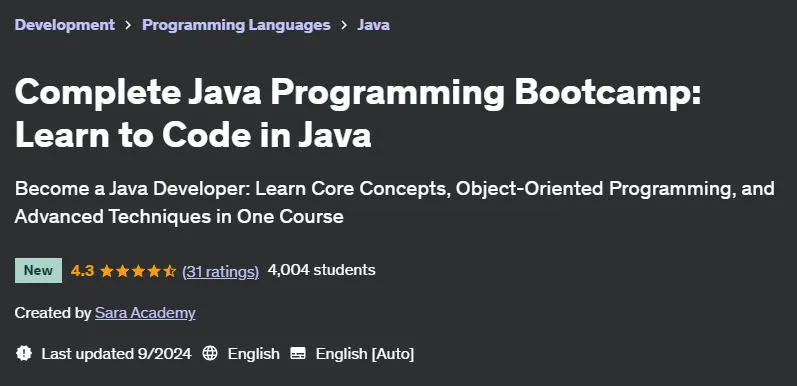Click the last updated alert badge icon
Screen dimensions: 797x386
pos(23,353)
